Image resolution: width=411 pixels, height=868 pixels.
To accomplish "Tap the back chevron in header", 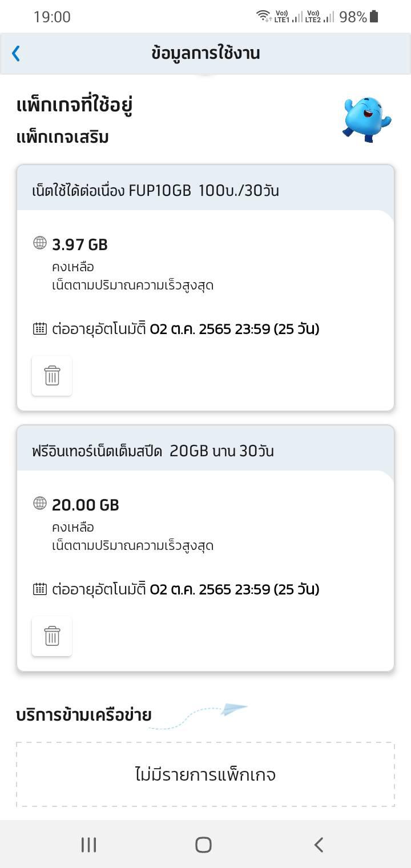I will pyautogui.click(x=16, y=54).
